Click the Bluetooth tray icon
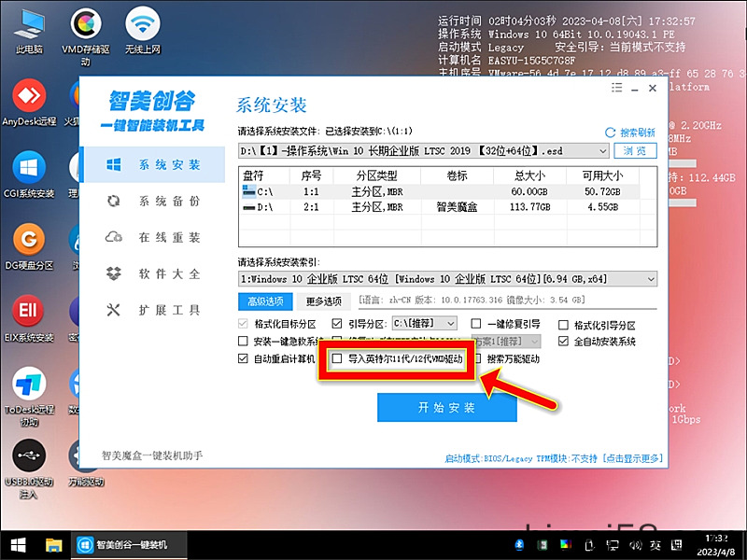This screenshot has width=747, height=560. coord(519,545)
